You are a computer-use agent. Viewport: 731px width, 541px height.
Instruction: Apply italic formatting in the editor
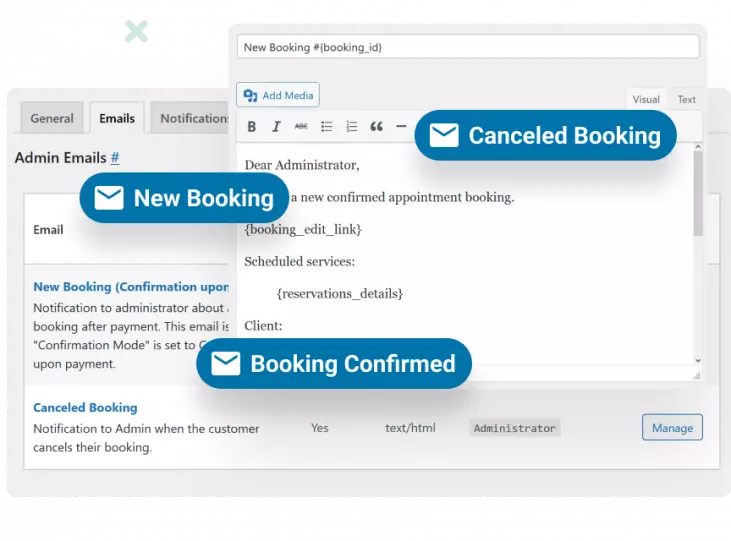[x=276, y=126]
